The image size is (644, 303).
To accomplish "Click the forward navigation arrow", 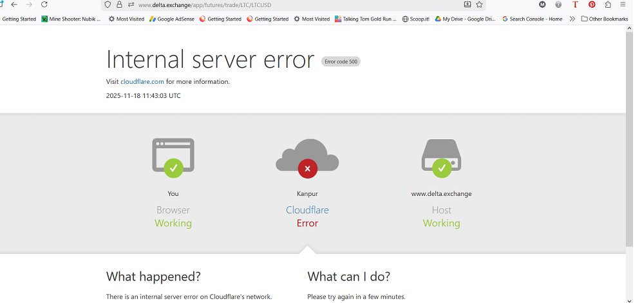I will click(x=29, y=5).
